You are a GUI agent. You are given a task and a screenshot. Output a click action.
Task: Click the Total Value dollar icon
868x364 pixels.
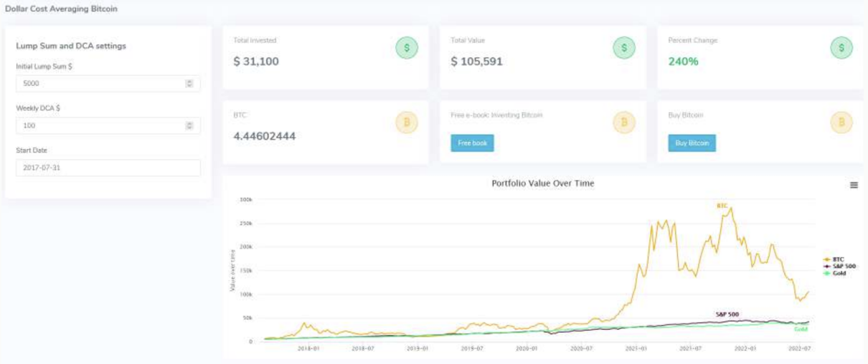click(x=624, y=48)
